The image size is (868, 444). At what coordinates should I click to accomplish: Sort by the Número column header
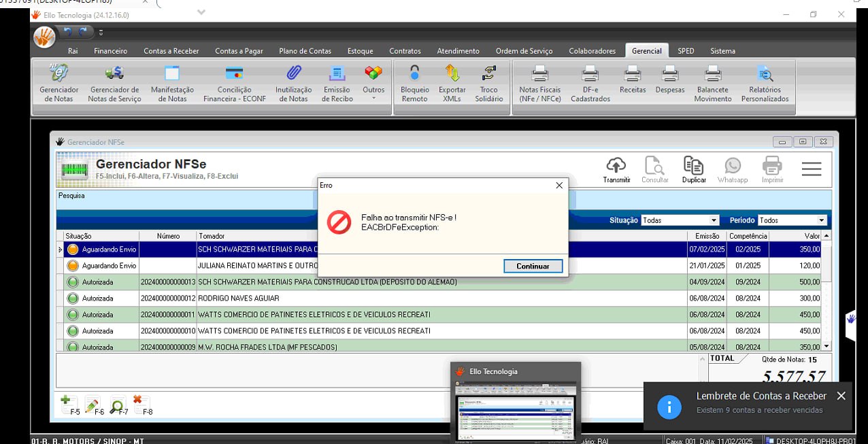168,236
